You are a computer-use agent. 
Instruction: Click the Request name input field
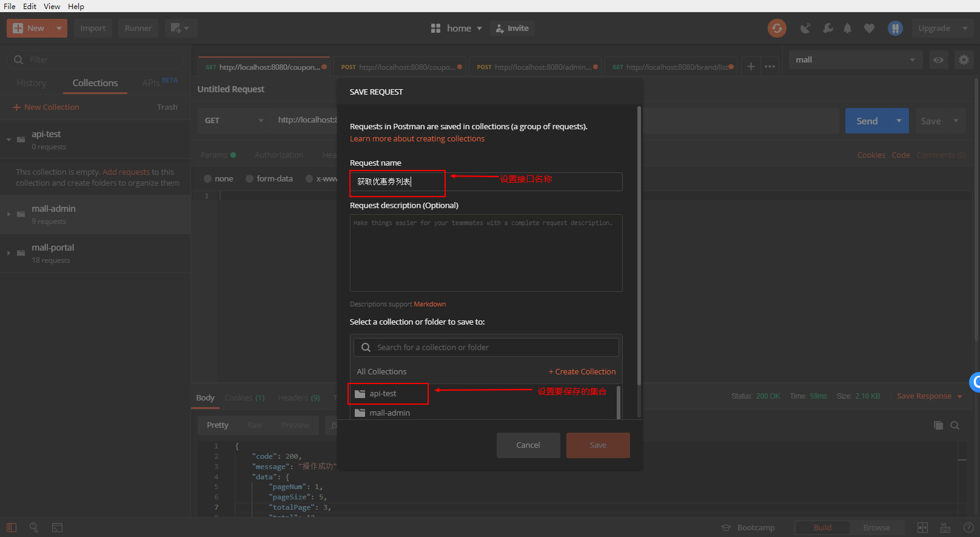pos(486,181)
